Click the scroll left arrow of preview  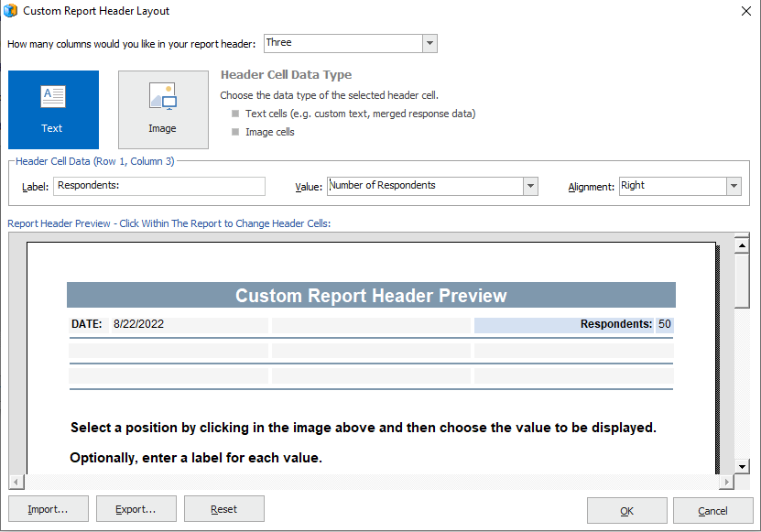(x=16, y=482)
